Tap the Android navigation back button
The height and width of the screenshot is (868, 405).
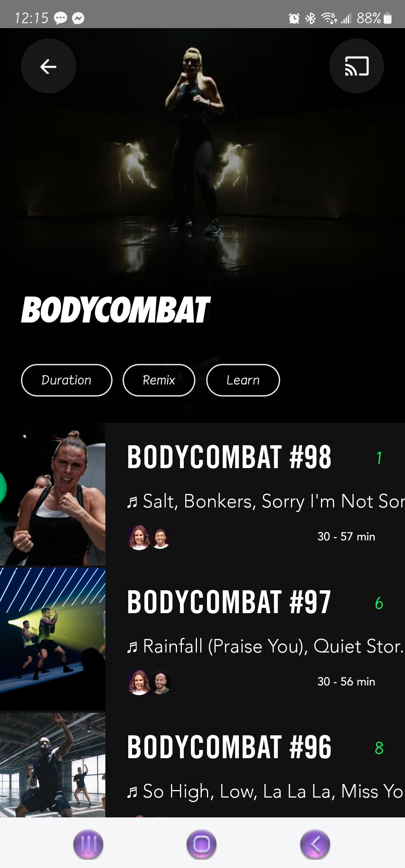pyautogui.click(x=315, y=844)
